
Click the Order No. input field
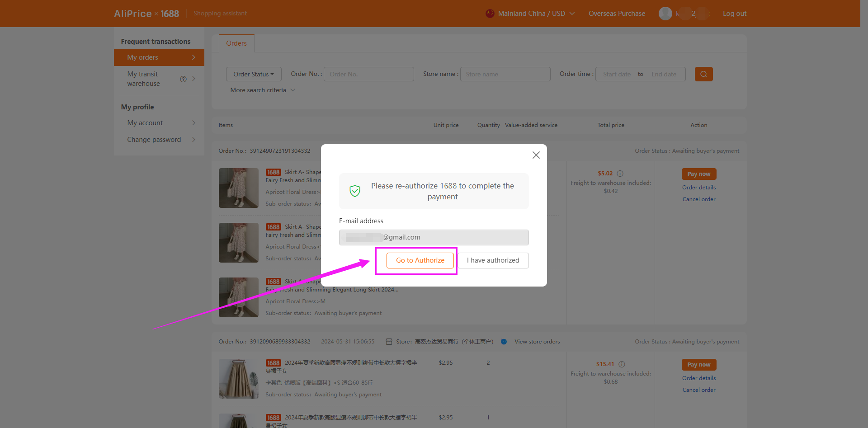[x=368, y=74]
